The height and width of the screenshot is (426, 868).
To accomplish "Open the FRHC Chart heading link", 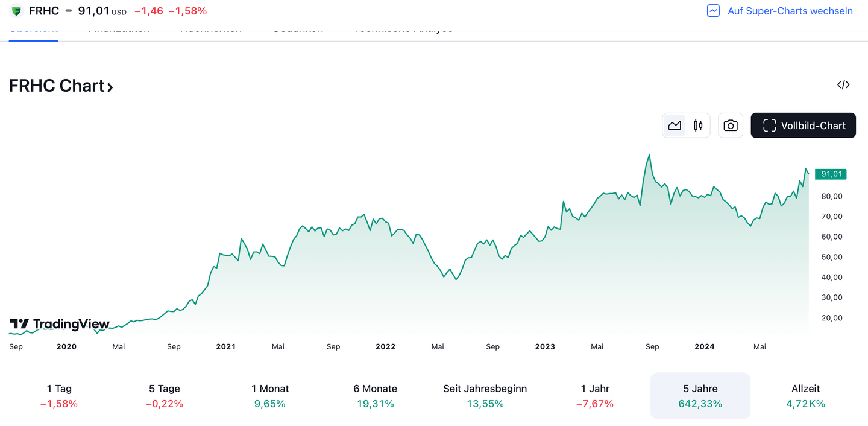I will (x=61, y=86).
